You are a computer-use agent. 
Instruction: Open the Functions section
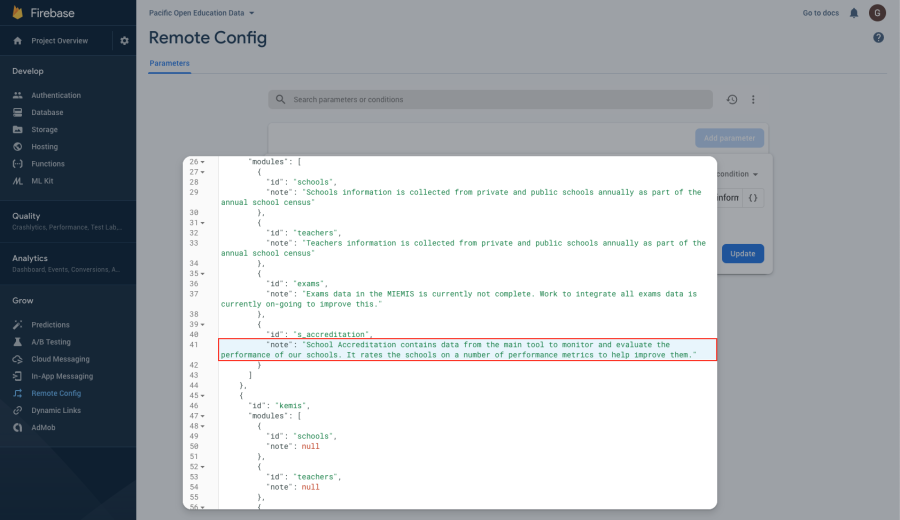pos(47,164)
